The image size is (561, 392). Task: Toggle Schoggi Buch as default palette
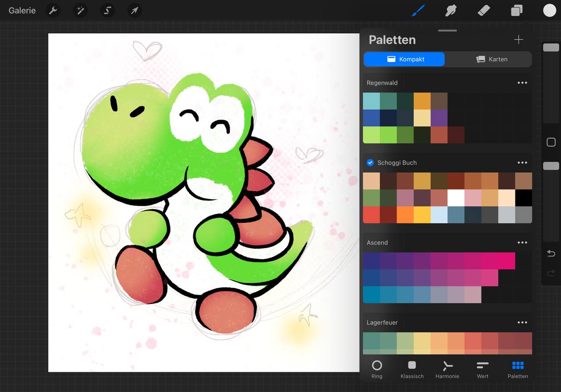pyautogui.click(x=370, y=162)
